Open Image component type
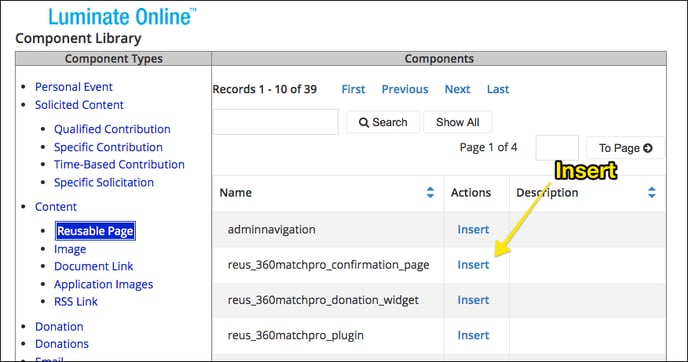The image size is (688, 362). pos(70,249)
